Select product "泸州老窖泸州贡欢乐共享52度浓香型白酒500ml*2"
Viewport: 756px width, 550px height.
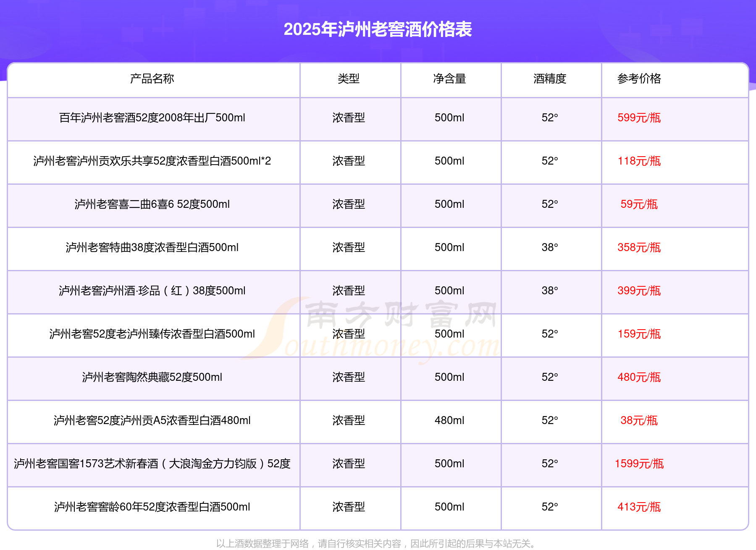point(152,161)
